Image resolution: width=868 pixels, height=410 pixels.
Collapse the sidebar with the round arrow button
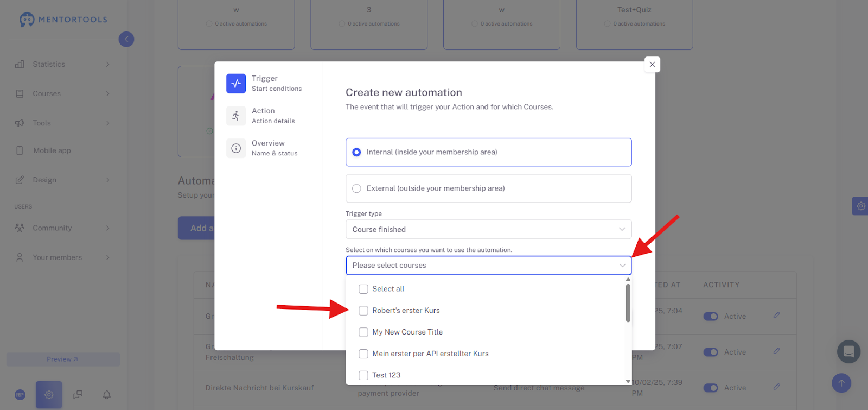[x=126, y=39]
